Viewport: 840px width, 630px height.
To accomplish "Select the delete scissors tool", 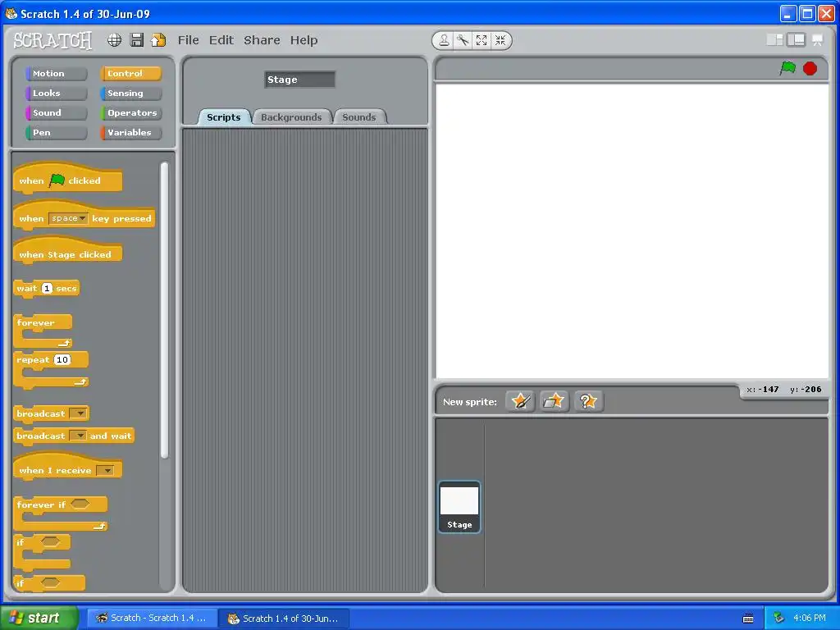I will 463,40.
